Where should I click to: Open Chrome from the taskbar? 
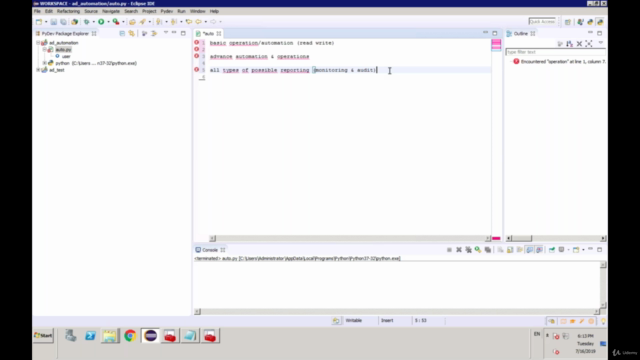[x=130, y=336]
